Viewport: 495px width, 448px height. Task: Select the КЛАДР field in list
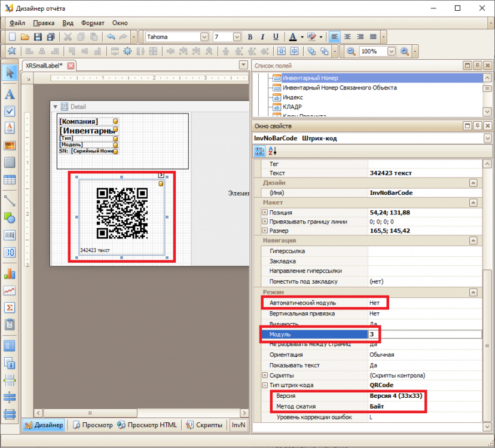[292, 107]
